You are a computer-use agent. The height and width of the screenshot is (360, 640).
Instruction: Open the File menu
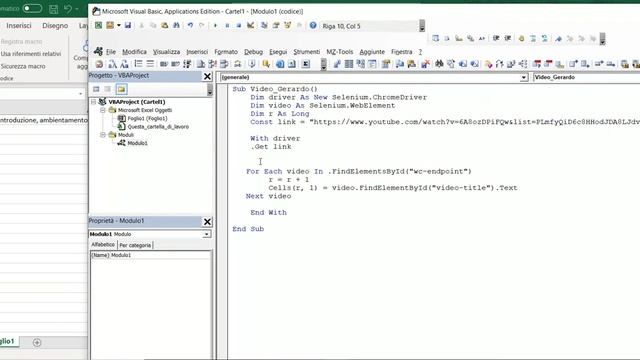(x=111, y=52)
